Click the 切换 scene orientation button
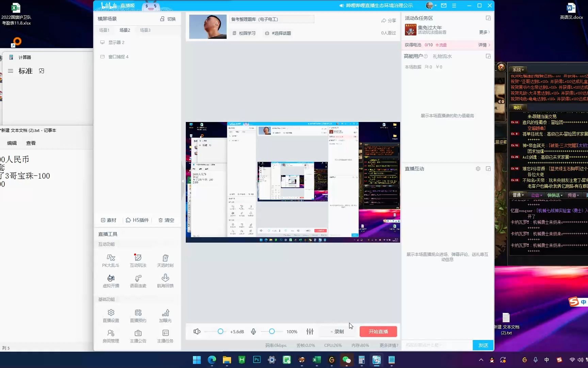Viewport: 588px width, 368px height. pyautogui.click(x=168, y=19)
